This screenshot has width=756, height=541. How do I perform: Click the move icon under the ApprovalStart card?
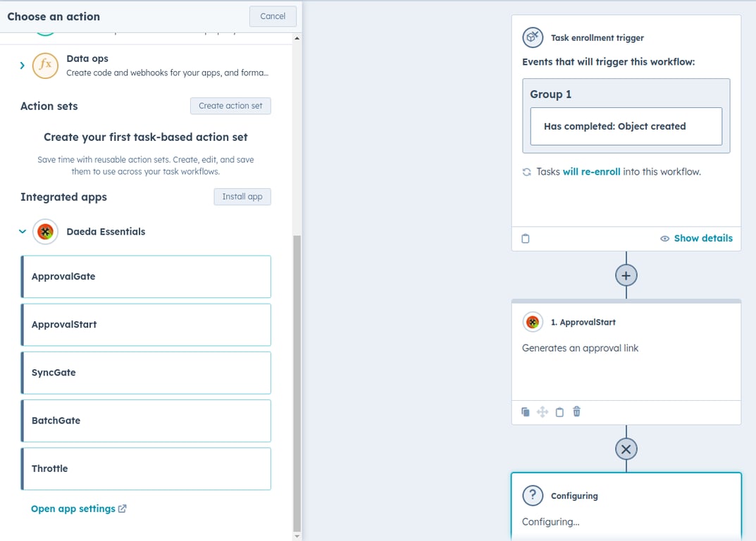(542, 411)
